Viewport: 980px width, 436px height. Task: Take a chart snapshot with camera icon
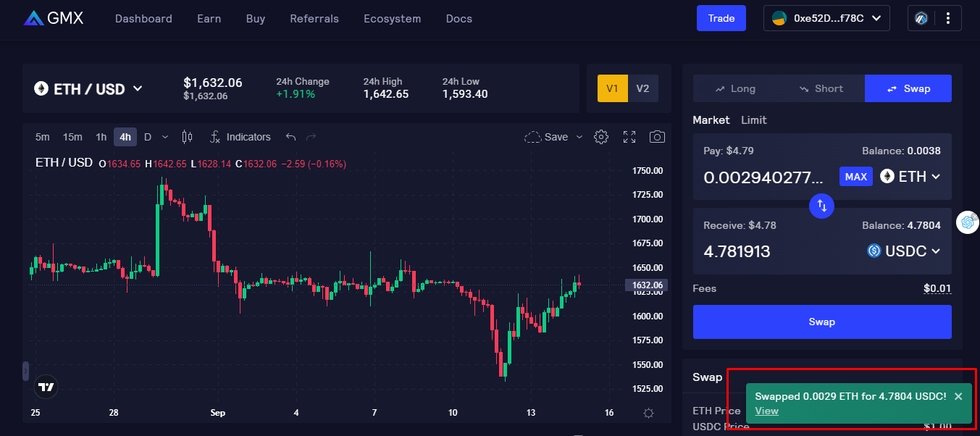657,137
